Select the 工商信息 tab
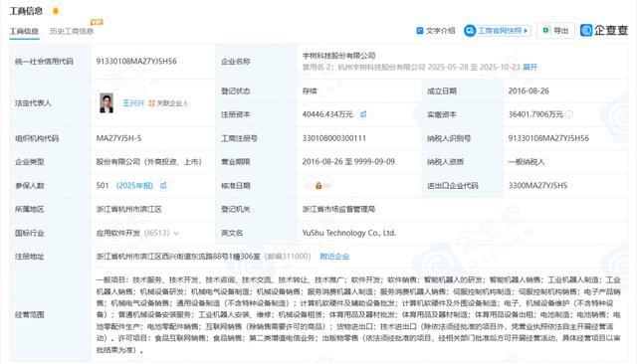 pyautogui.click(x=24, y=31)
